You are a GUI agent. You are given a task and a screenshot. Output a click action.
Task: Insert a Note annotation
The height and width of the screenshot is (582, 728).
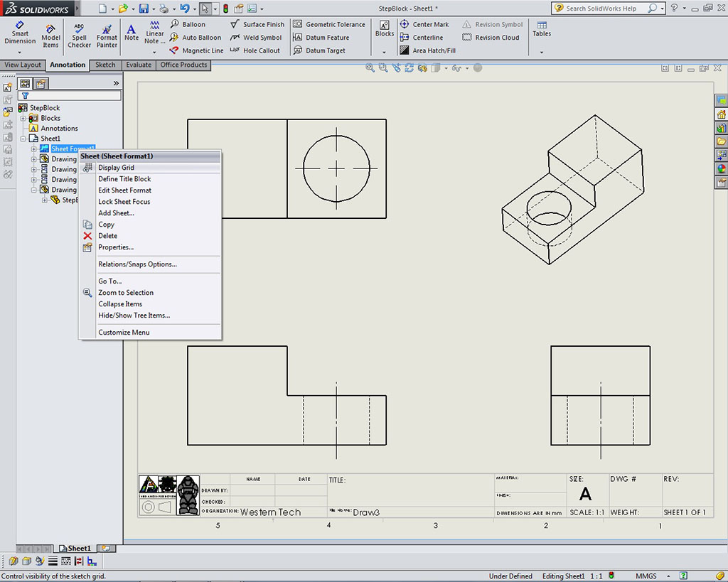[x=132, y=33]
